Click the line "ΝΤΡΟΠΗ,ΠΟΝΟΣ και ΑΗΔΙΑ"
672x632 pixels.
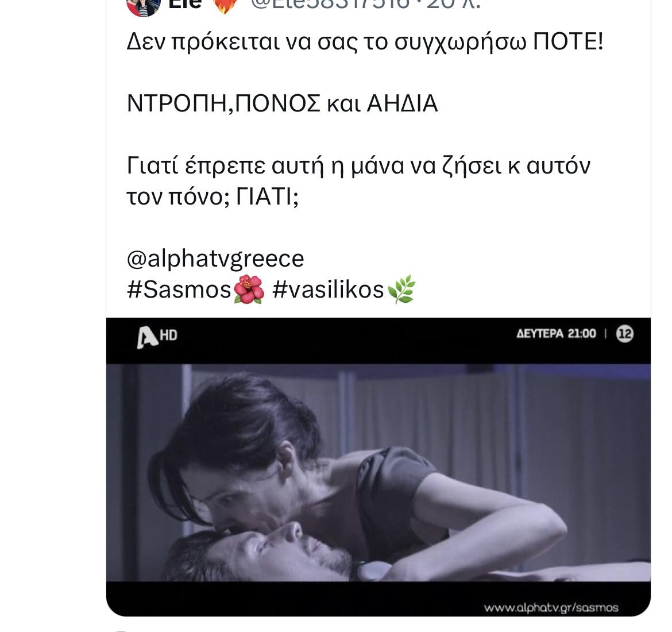coord(282,103)
